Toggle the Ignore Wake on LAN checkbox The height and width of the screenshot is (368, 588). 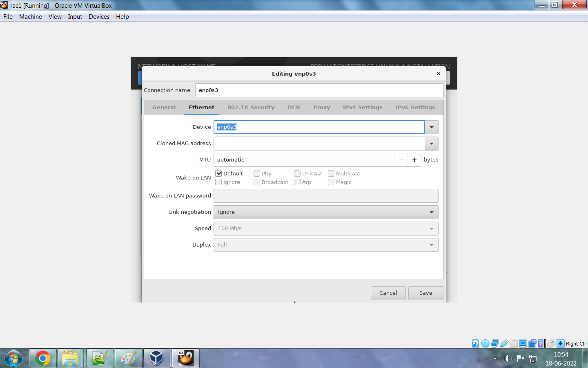[219, 182]
